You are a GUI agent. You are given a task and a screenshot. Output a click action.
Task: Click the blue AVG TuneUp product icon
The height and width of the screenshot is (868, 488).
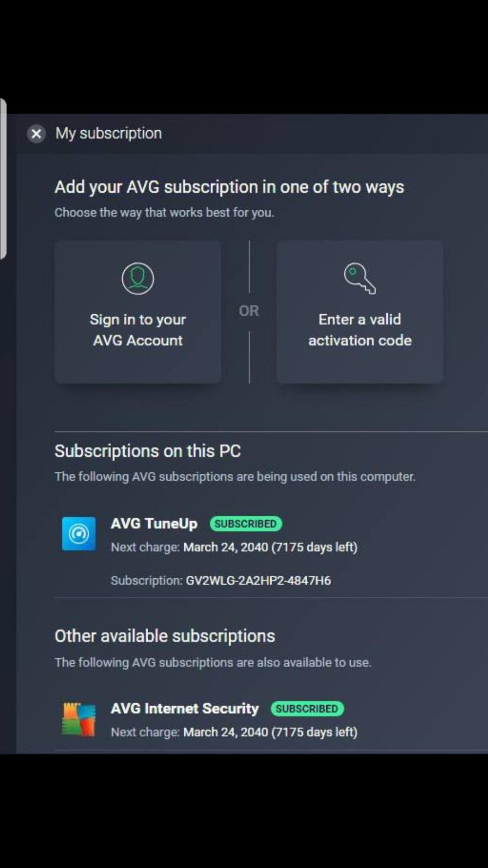pos(79,533)
